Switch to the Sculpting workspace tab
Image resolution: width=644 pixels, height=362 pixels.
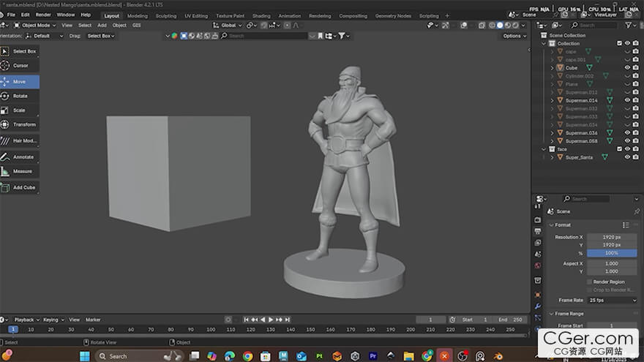[165, 15]
